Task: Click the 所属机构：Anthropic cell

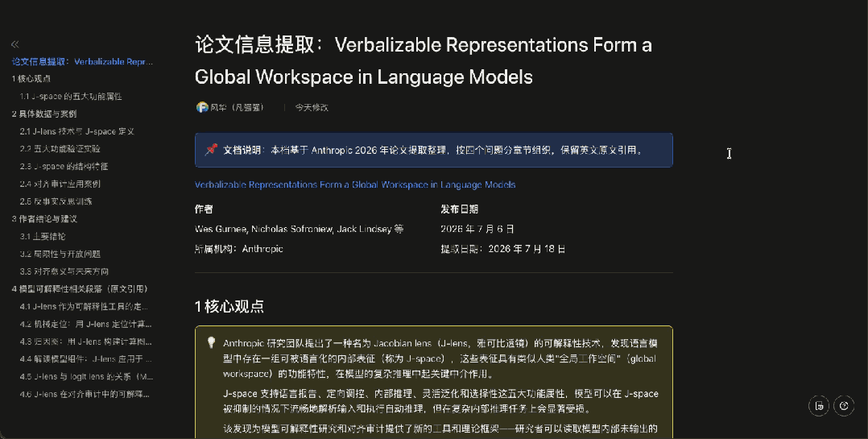Action: [x=238, y=249]
